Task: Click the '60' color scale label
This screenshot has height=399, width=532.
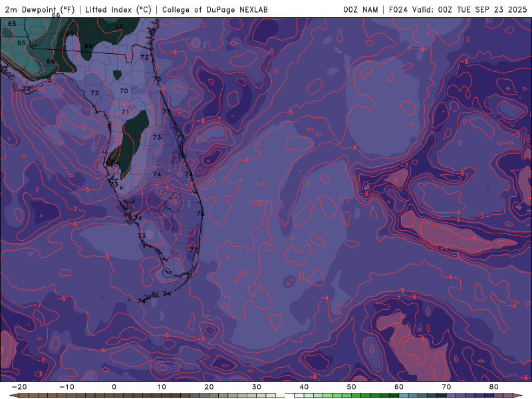Action: click(399, 387)
